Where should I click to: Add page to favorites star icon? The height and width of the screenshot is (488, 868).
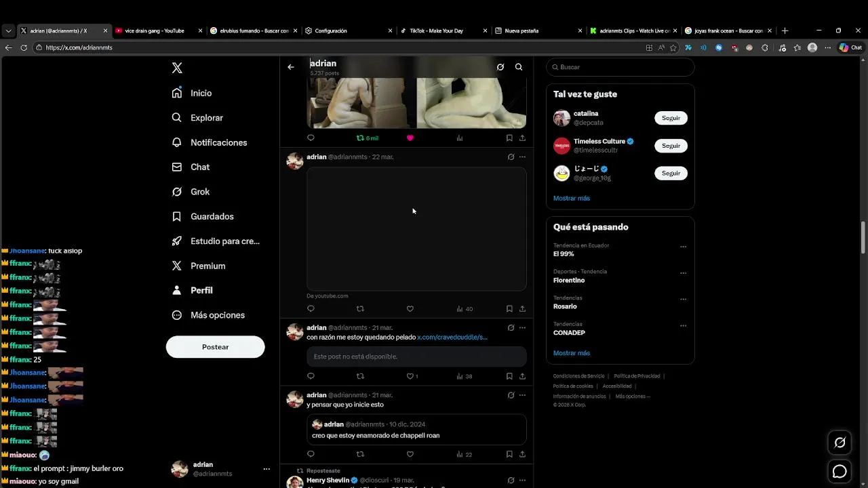(x=673, y=47)
